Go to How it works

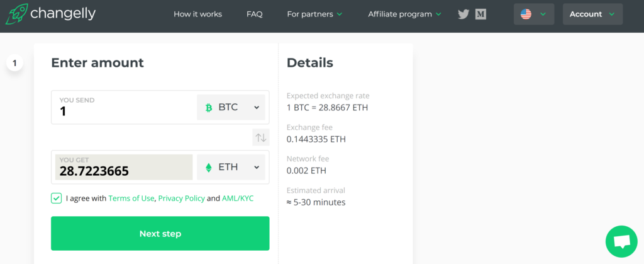coord(197,14)
